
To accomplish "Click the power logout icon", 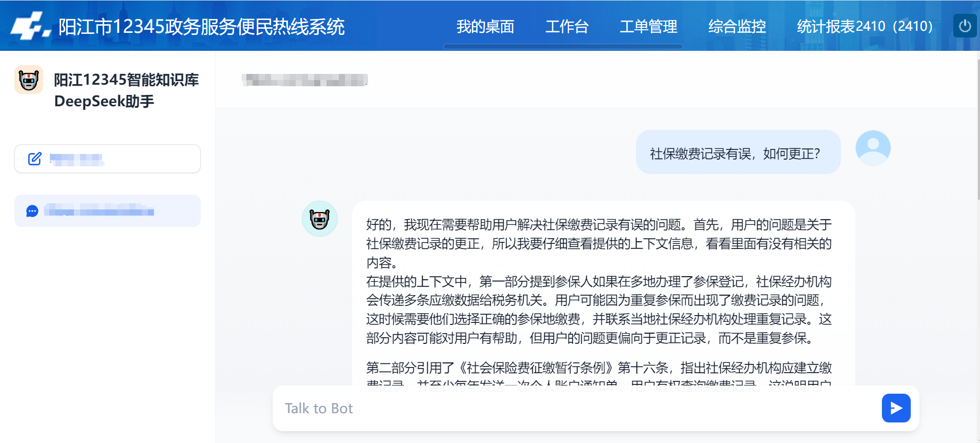I will tap(965, 26).
